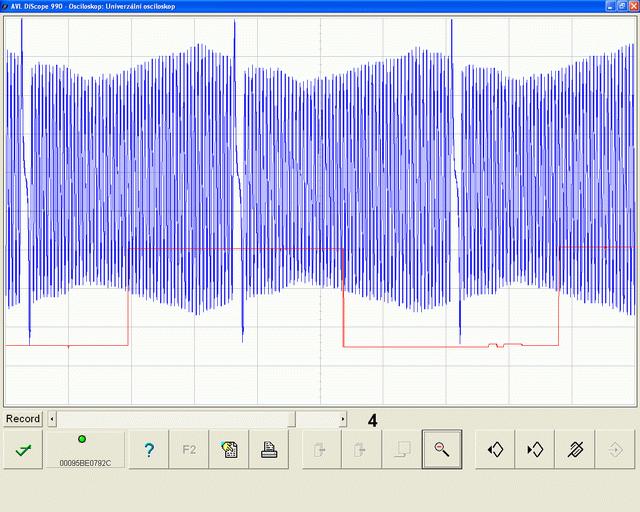Click the green checkmark confirm button
Screen dimensions: 640x512
click(22, 450)
